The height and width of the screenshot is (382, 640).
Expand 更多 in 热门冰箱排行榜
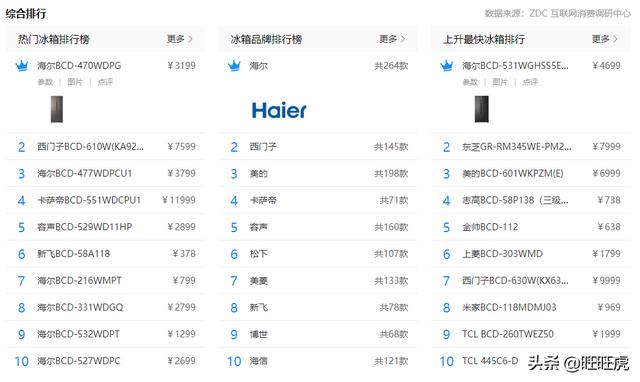point(180,39)
